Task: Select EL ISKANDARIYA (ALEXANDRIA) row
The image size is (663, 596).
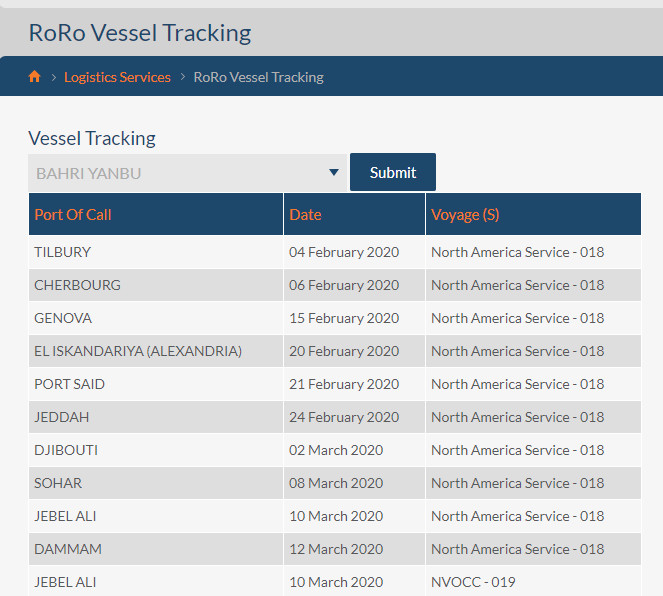Action: tap(335, 351)
